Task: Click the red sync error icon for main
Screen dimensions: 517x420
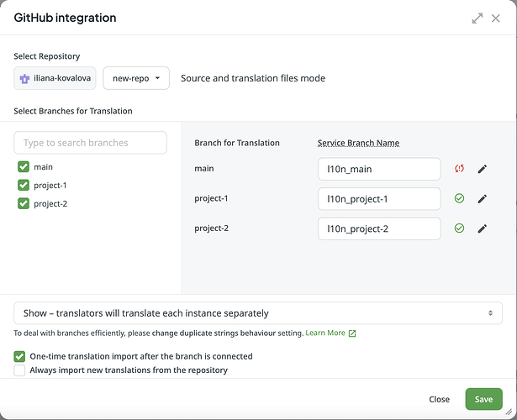Action: (x=459, y=169)
